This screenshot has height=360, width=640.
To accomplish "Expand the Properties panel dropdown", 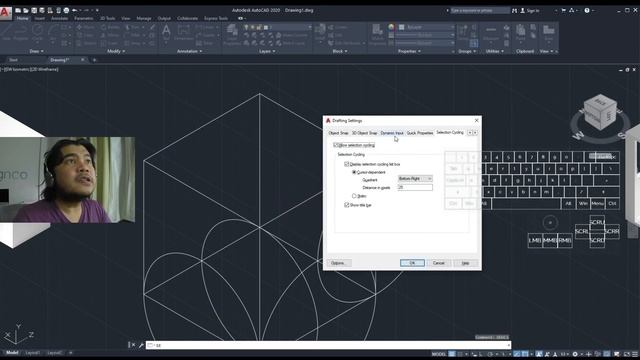I will coord(409,51).
